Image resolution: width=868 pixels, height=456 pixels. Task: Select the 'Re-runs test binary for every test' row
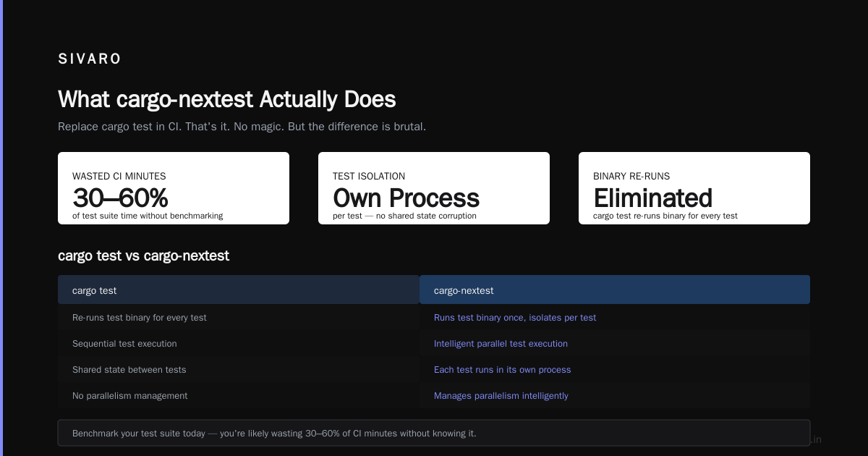click(x=239, y=317)
